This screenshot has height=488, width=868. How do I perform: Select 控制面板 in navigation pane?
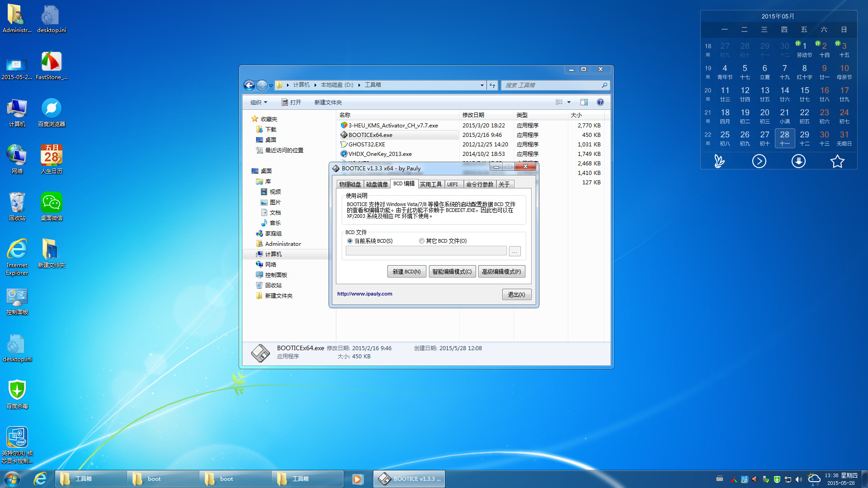tap(276, 275)
